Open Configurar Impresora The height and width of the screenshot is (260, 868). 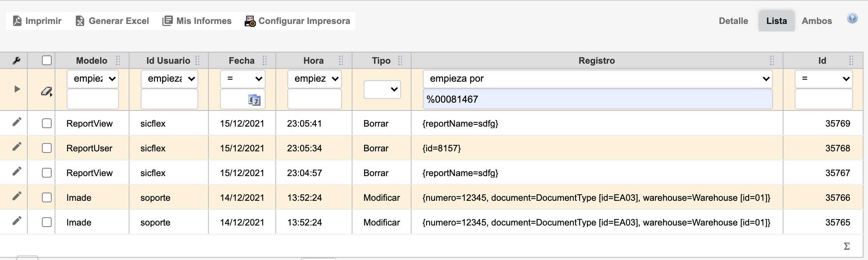pyautogui.click(x=297, y=21)
